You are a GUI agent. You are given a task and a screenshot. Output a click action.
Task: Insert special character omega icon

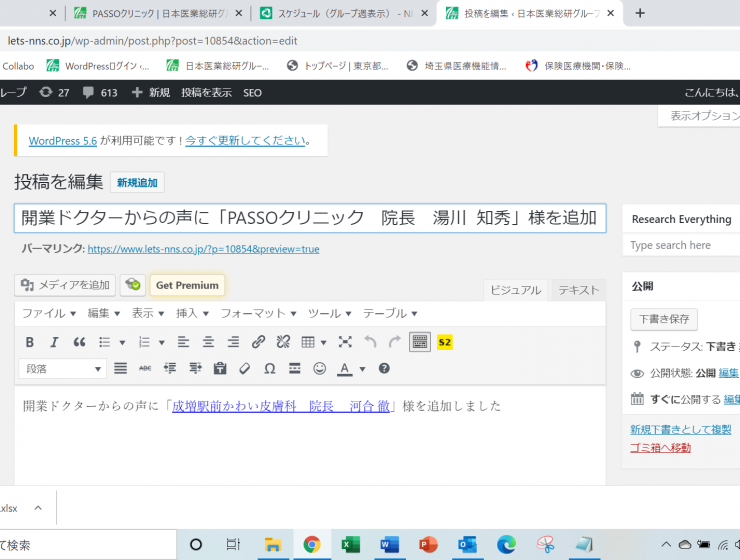click(269, 368)
